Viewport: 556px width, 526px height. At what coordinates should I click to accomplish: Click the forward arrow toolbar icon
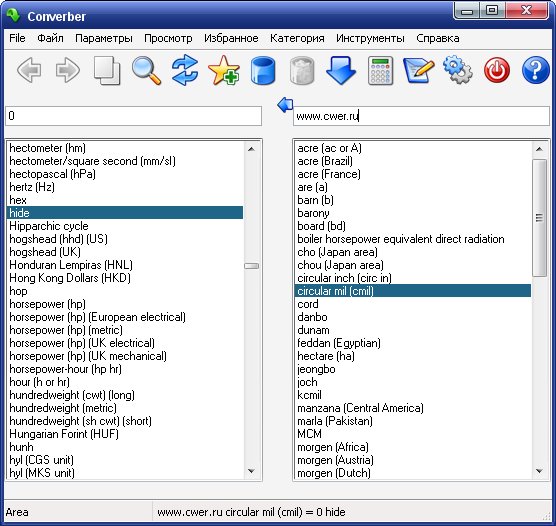(x=67, y=70)
